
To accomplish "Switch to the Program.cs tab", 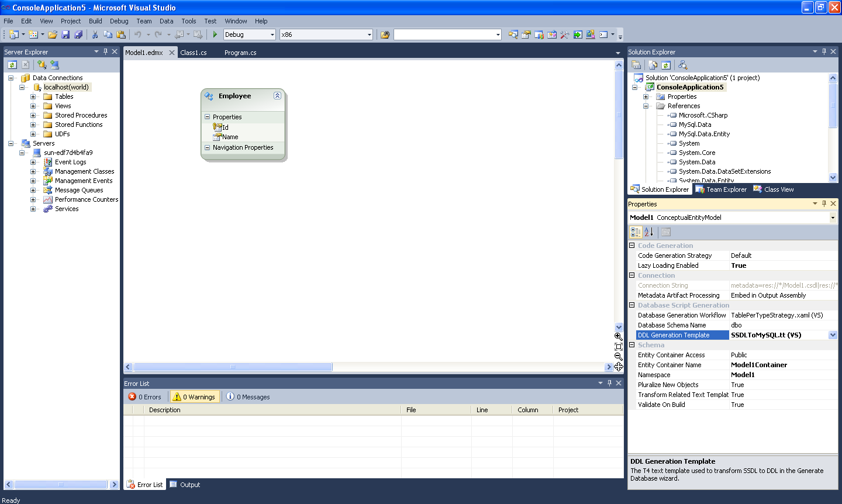I will (240, 52).
